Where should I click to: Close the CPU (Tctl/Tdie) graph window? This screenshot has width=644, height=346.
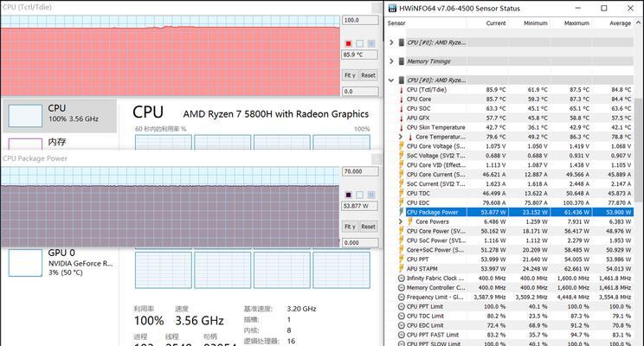377,8
